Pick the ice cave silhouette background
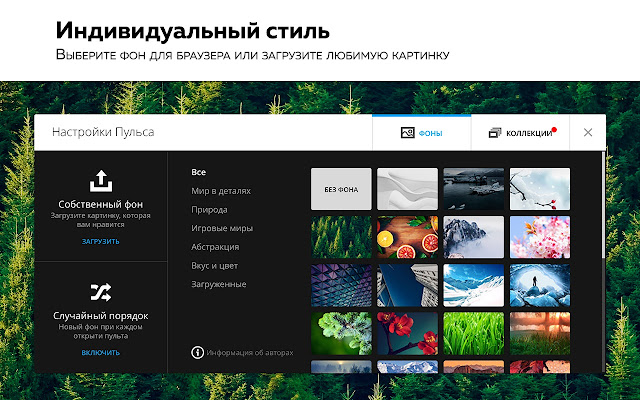640x400 pixels. (x=540, y=285)
